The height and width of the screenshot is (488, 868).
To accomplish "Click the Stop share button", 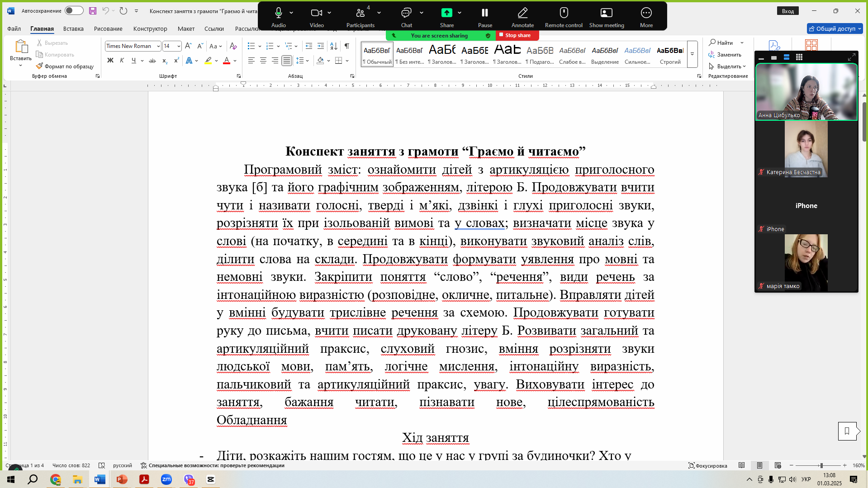I will click(x=517, y=35).
